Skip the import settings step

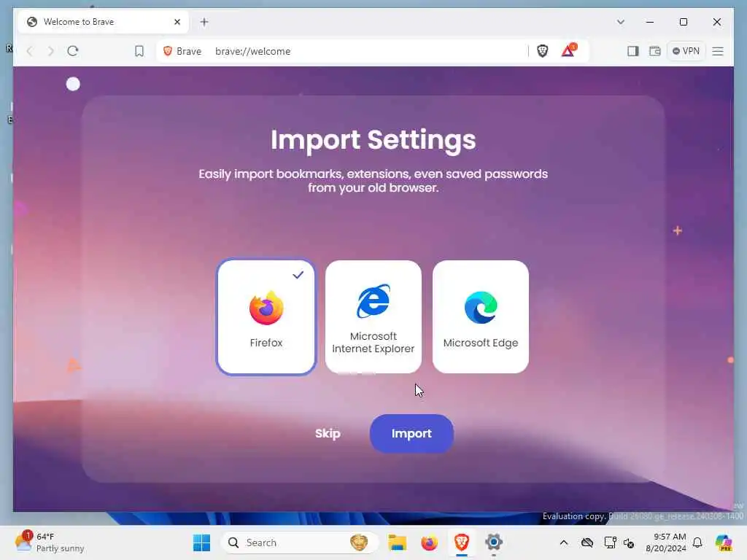328,433
